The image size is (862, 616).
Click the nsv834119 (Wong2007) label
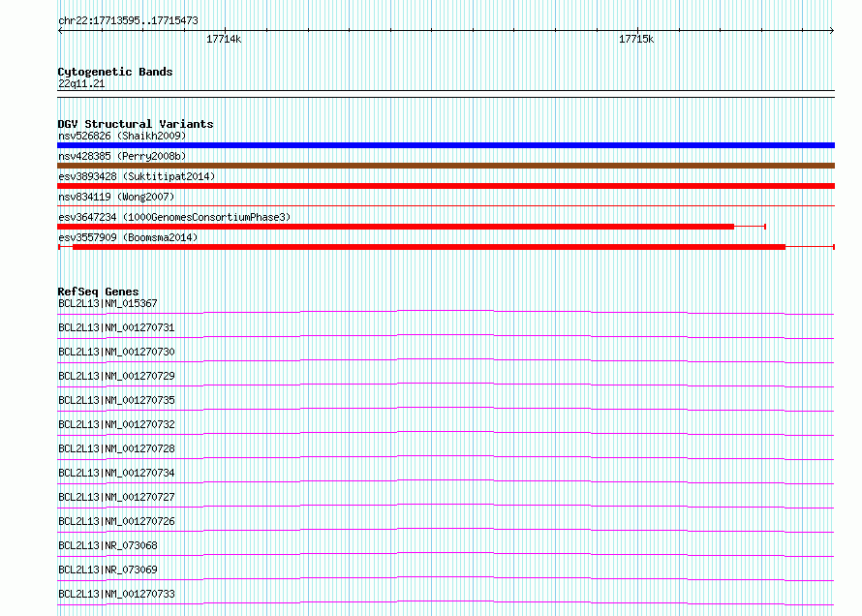[x=116, y=197]
